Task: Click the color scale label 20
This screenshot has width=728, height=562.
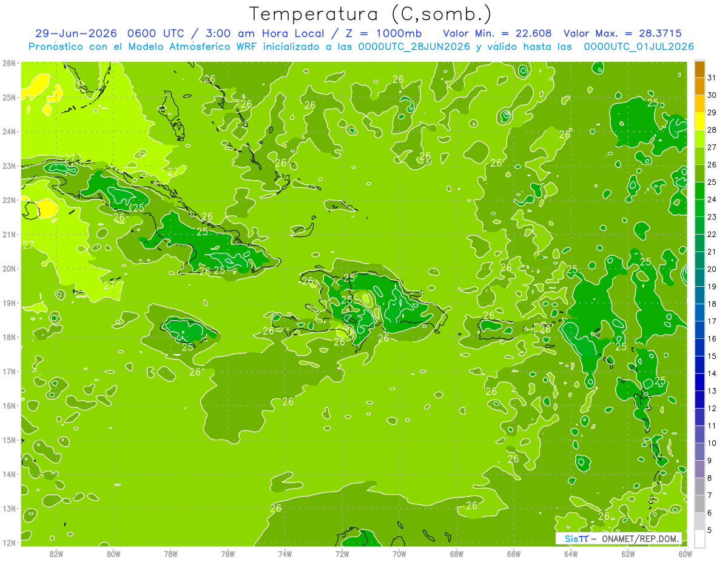Action: (712, 269)
